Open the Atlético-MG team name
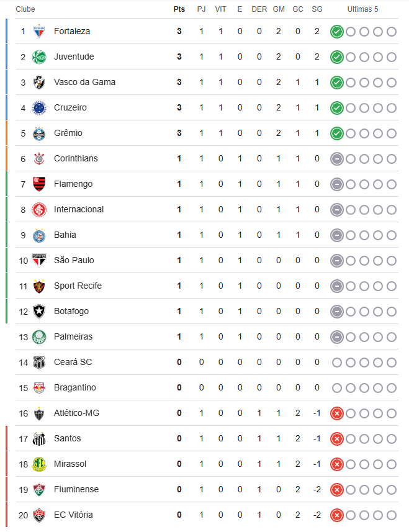This screenshot has height=532, width=409. (76, 413)
